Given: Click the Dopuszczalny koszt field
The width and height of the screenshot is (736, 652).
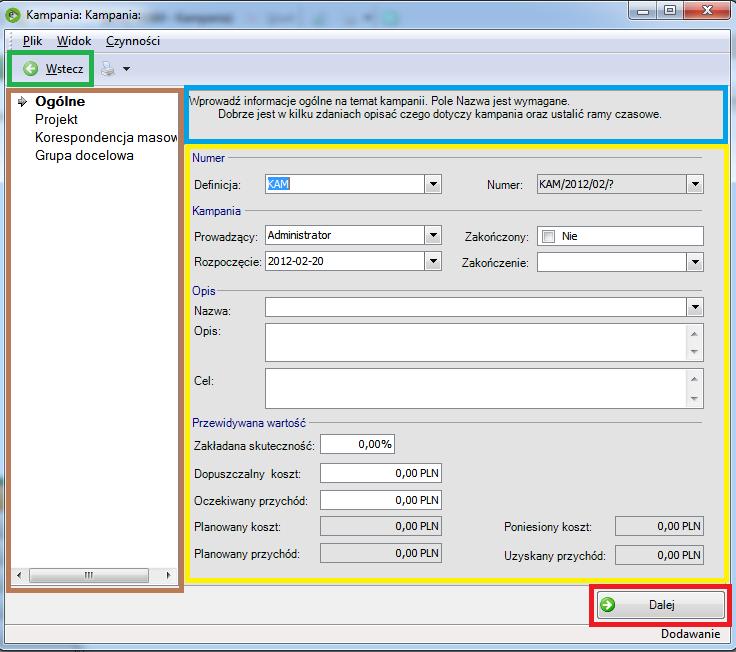Looking at the screenshot, I should click(x=381, y=473).
